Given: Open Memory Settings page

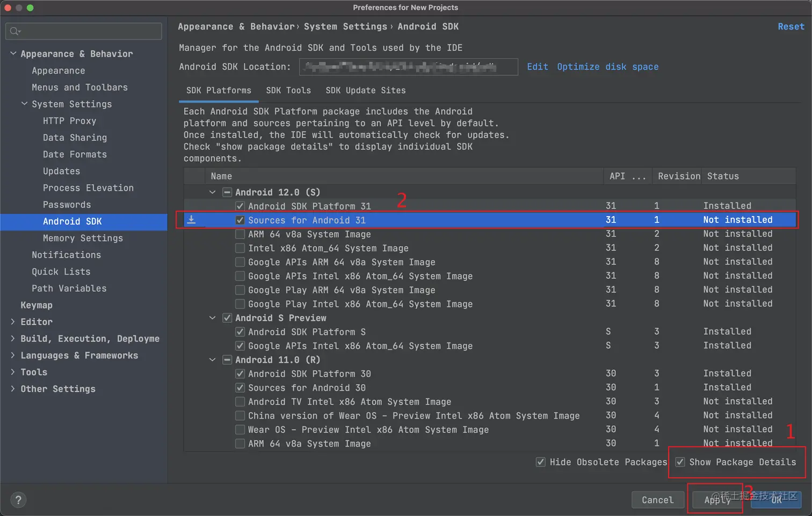Looking at the screenshot, I should pyautogui.click(x=83, y=238).
